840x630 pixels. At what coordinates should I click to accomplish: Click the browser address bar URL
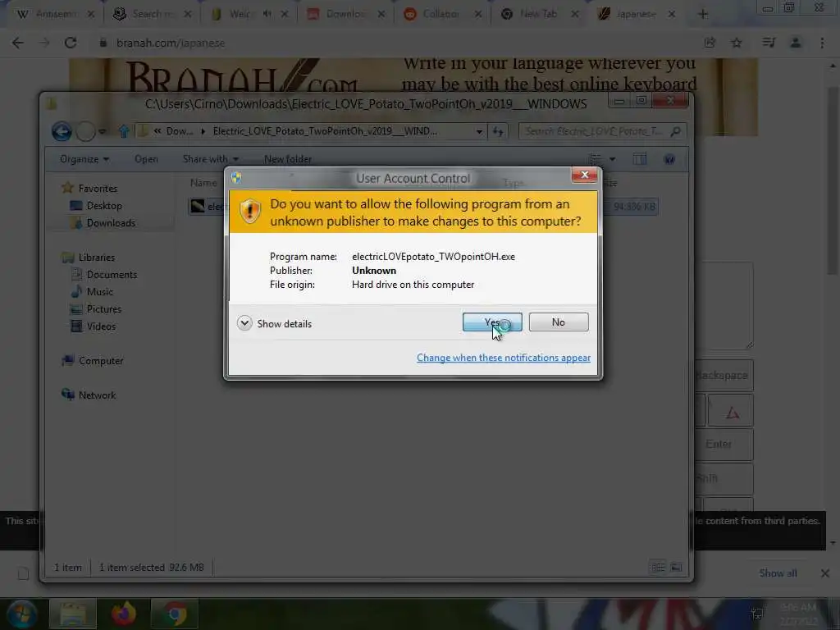[x=171, y=43]
